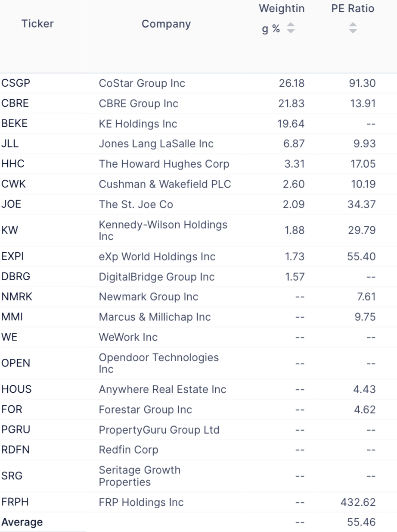
Task: Select WeWork Inc company
Action: click(128, 337)
